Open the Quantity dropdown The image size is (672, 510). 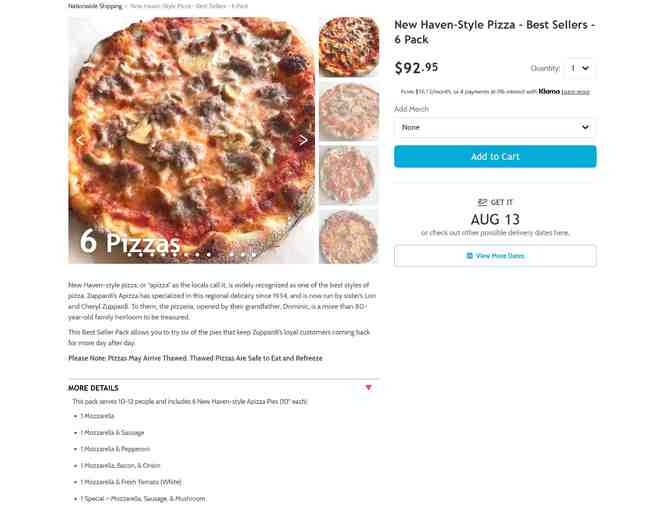pyautogui.click(x=580, y=68)
